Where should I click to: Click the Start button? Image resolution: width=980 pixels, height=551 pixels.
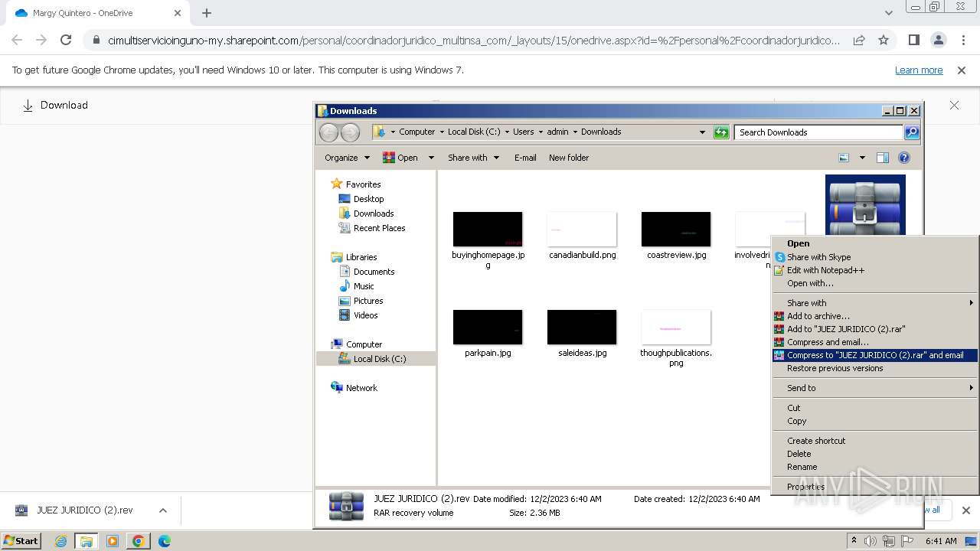coord(21,541)
